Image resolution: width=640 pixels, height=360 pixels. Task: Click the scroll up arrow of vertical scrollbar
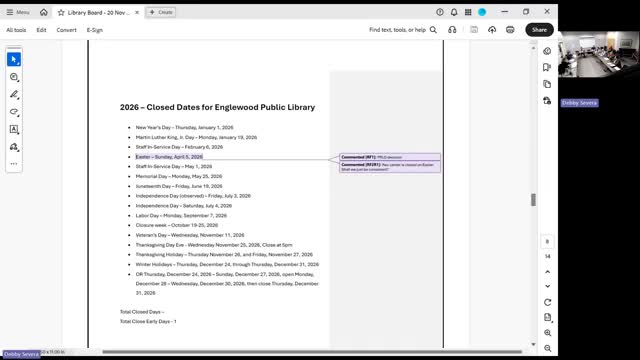pos(533,48)
